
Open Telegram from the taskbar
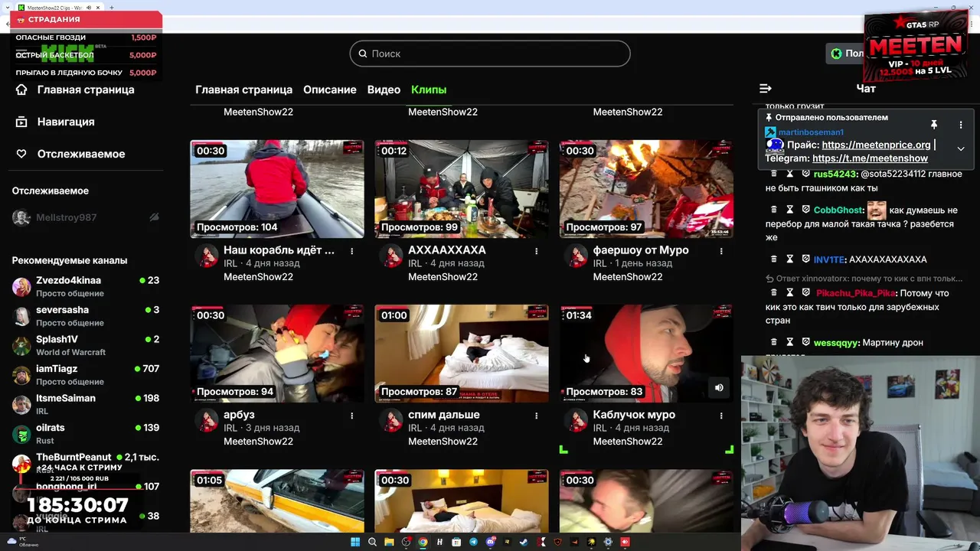click(473, 542)
